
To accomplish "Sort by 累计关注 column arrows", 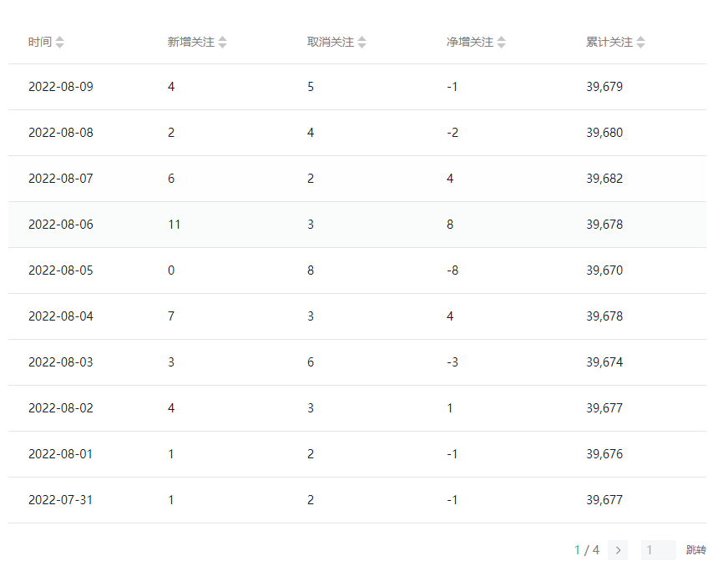I will point(640,43).
